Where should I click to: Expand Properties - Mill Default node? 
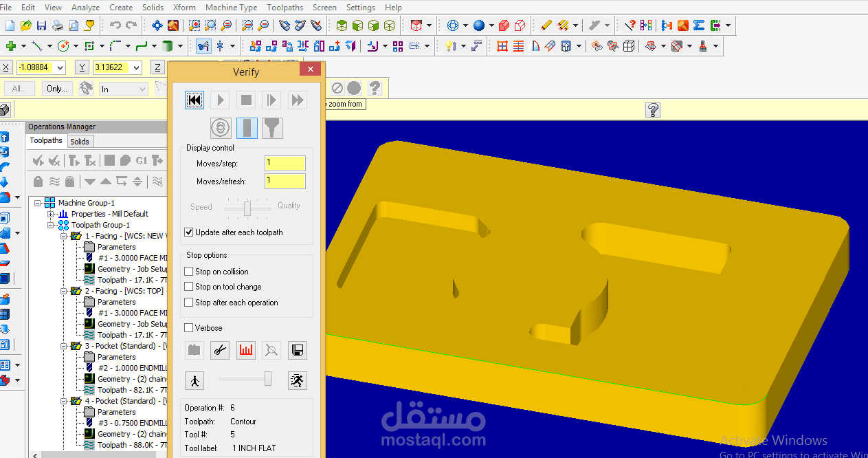[x=50, y=214]
